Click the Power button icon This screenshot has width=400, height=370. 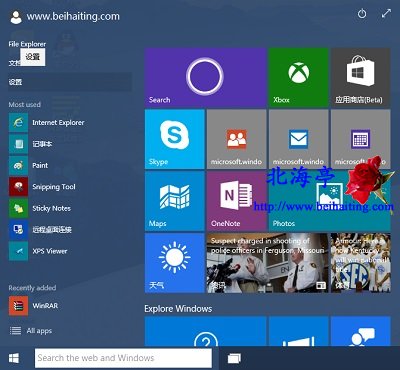362,14
